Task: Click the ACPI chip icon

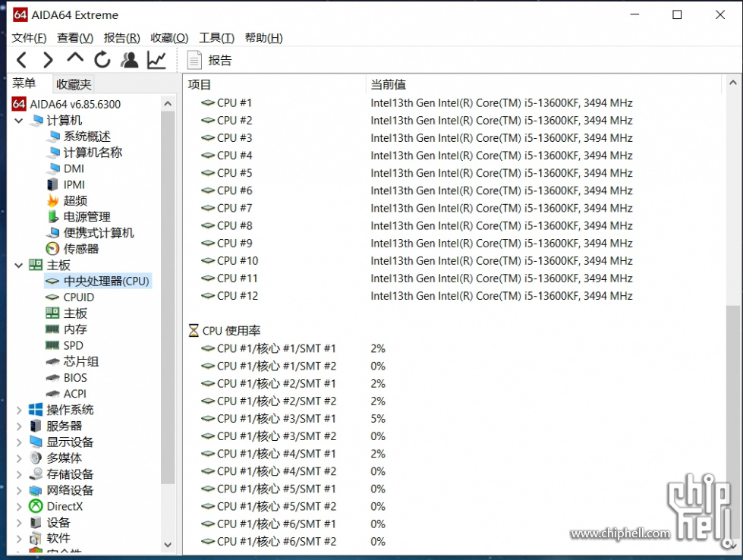Action: click(52, 394)
